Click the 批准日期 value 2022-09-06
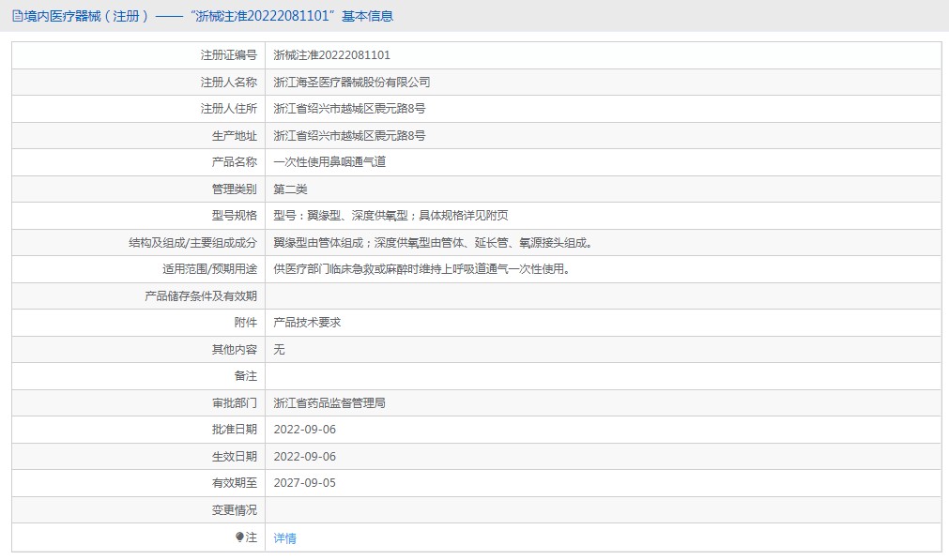Image resolution: width=949 pixels, height=560 pixels. point(304,430)
